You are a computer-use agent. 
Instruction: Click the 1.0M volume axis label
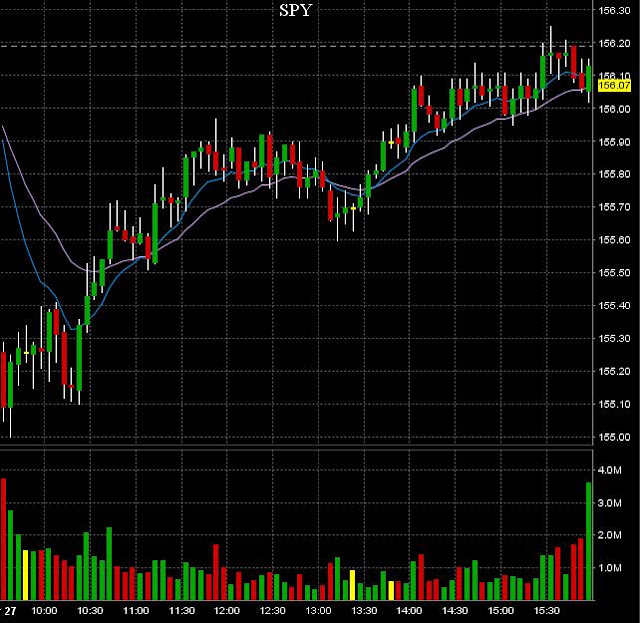pos(609,568)
